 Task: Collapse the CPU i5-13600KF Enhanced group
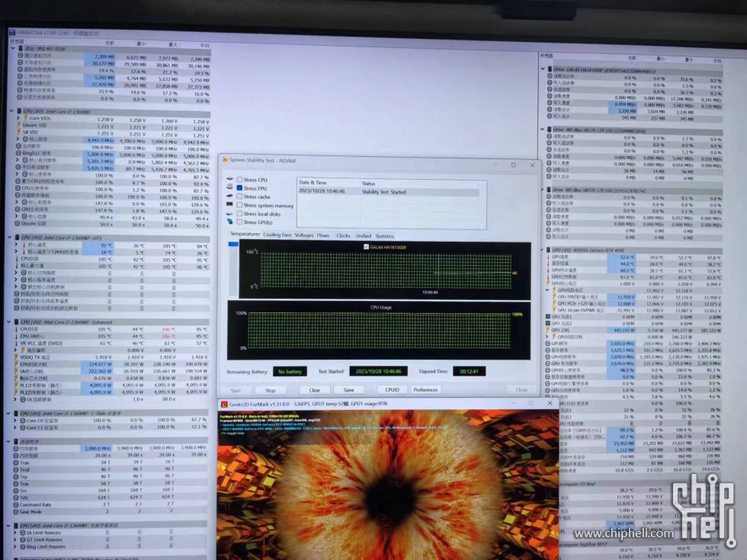click(x=9, y=322)
